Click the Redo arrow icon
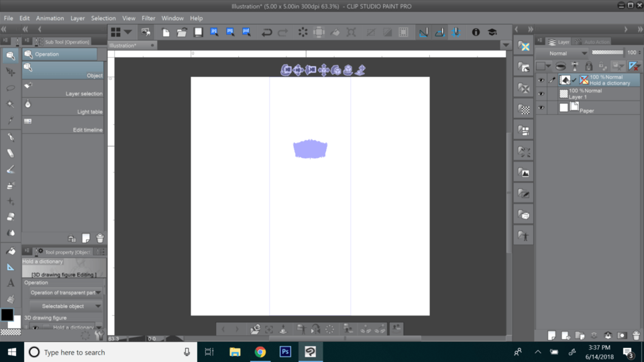644x362 pixels. coord(283,32)
